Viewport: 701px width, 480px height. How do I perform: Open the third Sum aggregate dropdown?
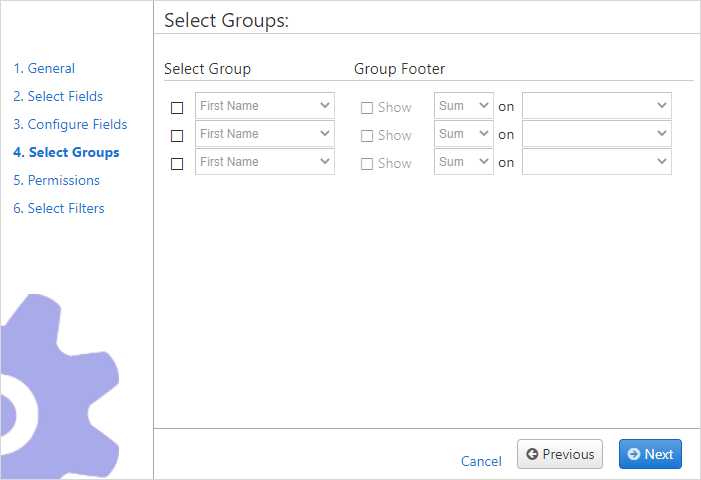point(464,162)
